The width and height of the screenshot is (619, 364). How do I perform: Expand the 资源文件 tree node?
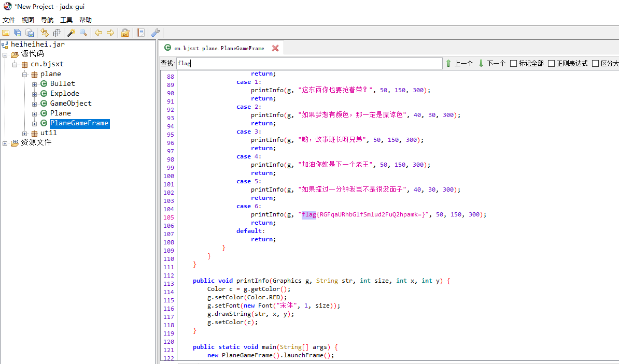5,143
